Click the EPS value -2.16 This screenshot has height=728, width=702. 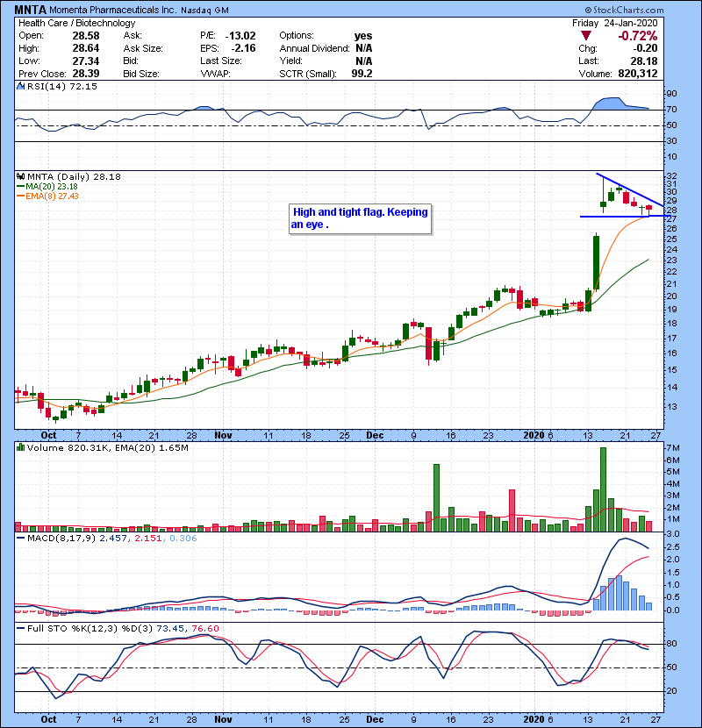pyautogui.click(x=243, y=48)
